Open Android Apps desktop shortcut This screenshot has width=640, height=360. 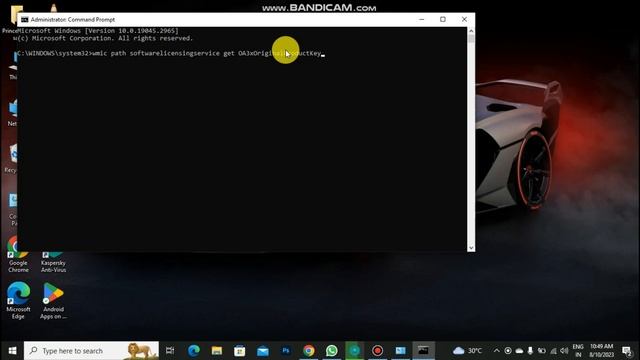(x=53, y=300)
